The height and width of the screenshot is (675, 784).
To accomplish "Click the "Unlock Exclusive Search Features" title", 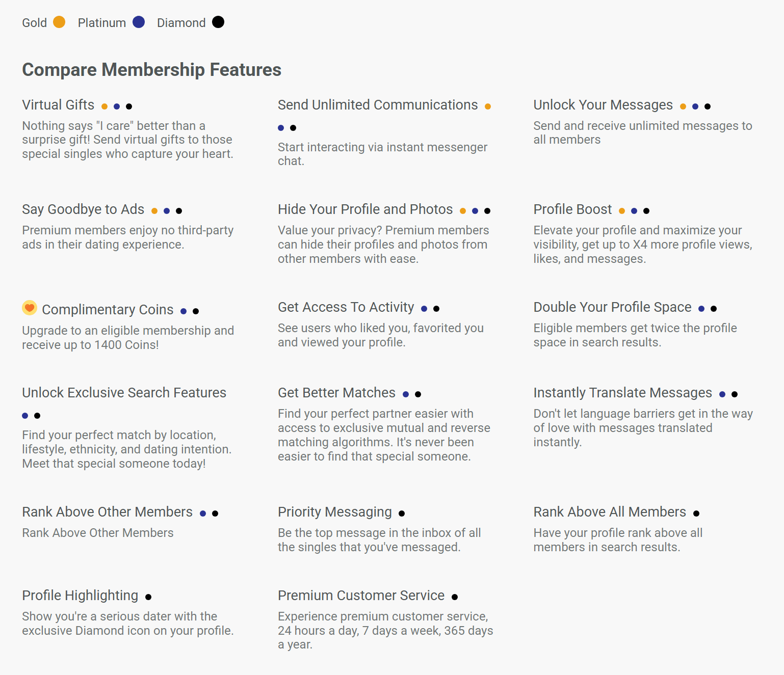I will tap(124, 393).
